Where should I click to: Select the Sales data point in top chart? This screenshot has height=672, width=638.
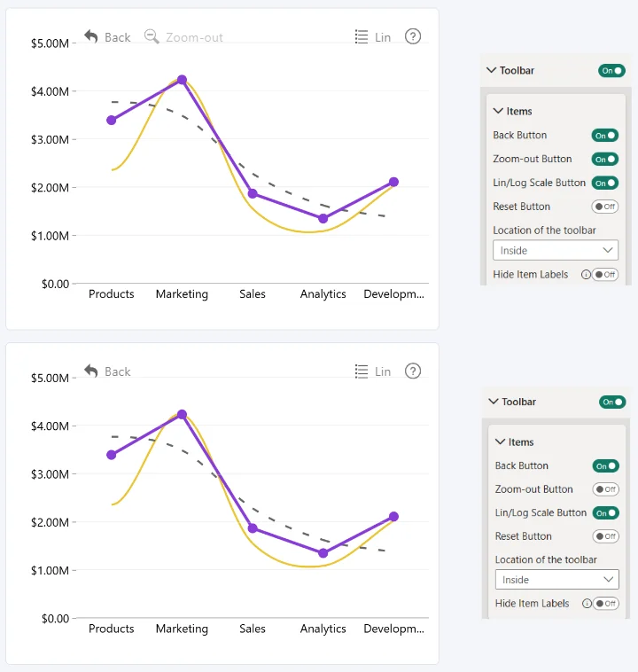[253, 194]
